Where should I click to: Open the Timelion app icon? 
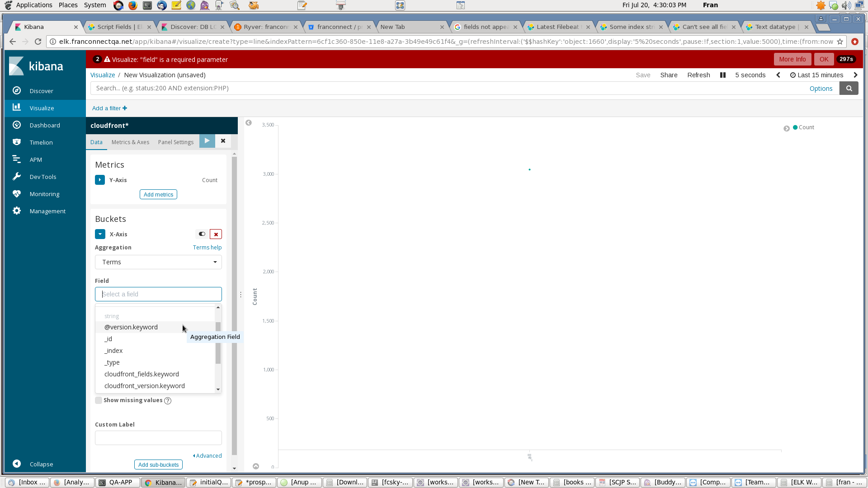pyautogui.click(x=17, y=142)
